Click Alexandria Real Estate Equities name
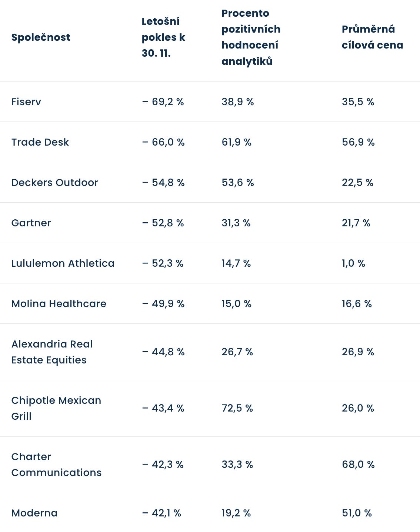Screen dimensions: 420x532 (52, 352)
